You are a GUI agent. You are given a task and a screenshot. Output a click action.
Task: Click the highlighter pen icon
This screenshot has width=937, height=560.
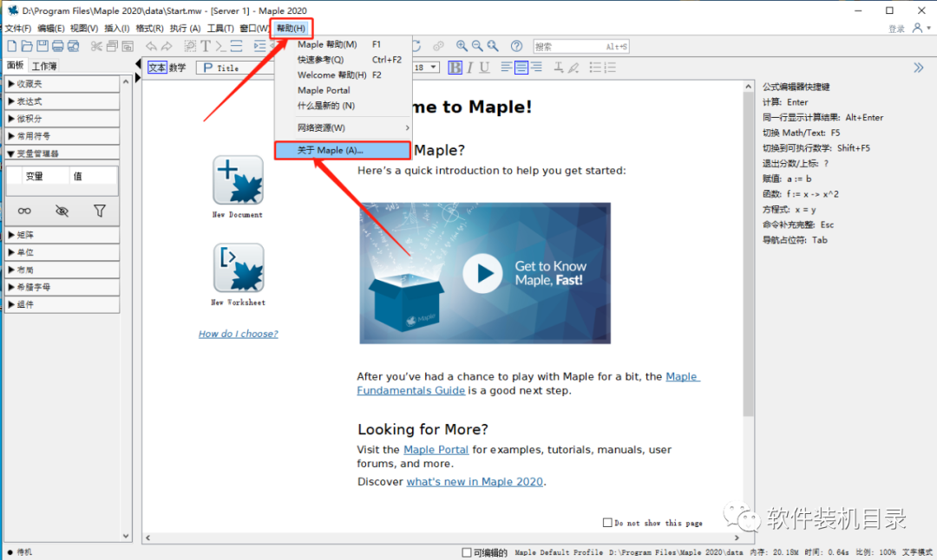(x=573, y=68)
